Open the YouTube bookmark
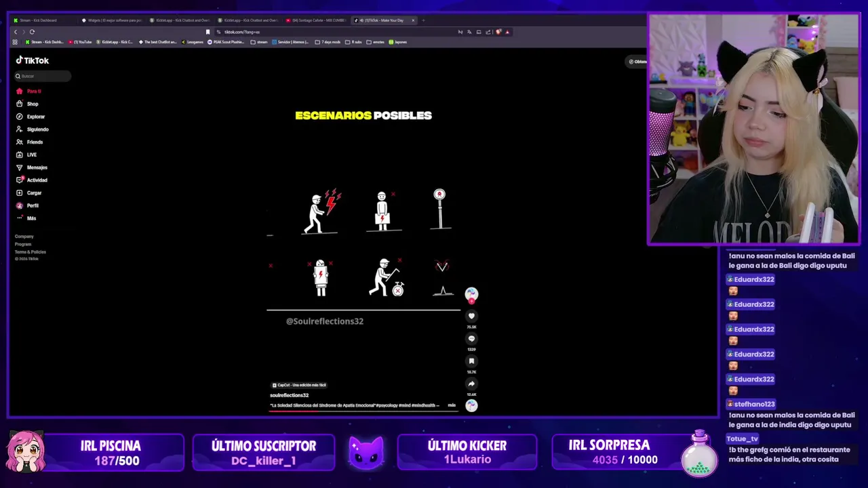The image size is (868, 488). pyautogui.click(x=80, y=42)
